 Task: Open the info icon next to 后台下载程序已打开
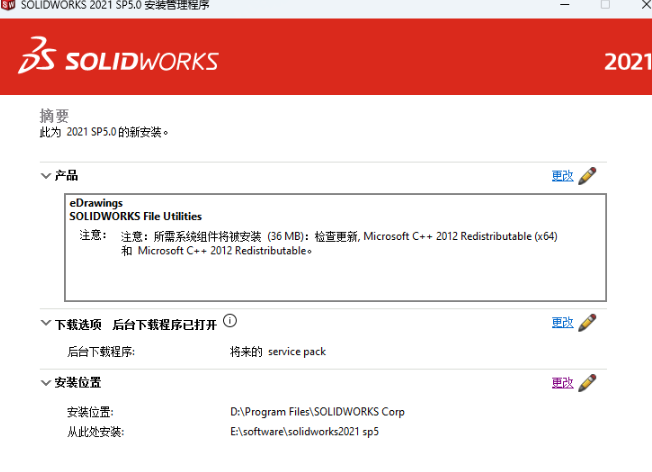coord(230,321)
